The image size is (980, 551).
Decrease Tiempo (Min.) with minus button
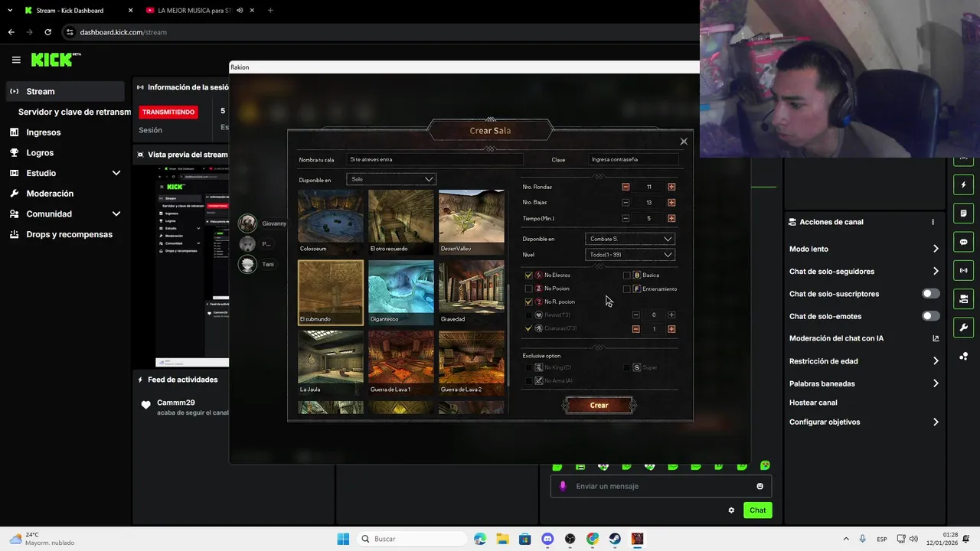pos(626,219)
